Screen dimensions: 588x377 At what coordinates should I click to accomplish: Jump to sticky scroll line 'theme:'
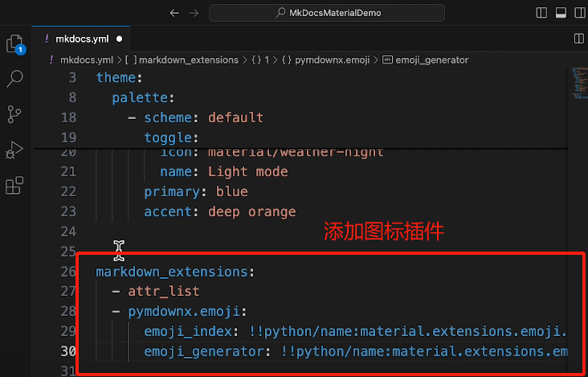[x=118, y=77]
